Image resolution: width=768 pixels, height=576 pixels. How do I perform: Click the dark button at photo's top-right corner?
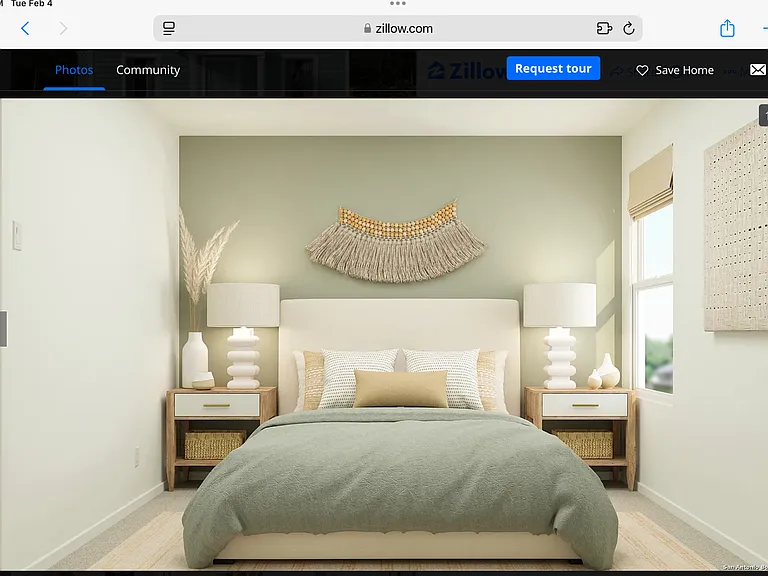pos(764,115)
